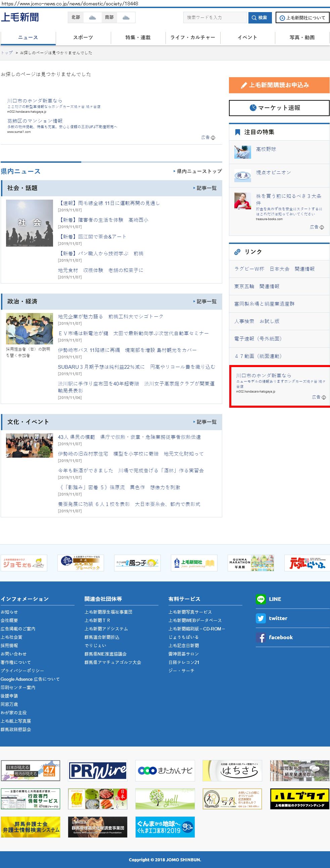
Task: Select the スポーツ navigation tab
Action: point(83,37)
